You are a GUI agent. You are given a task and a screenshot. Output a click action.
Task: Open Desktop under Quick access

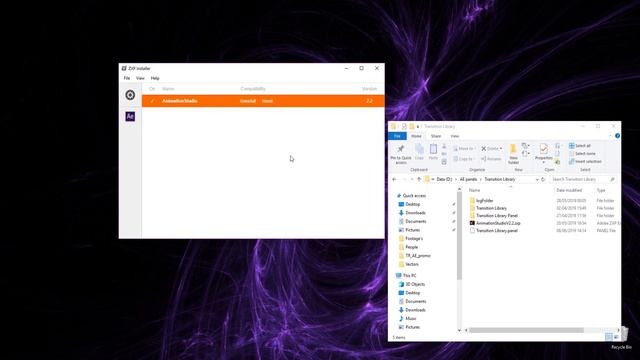pos(413,204)
